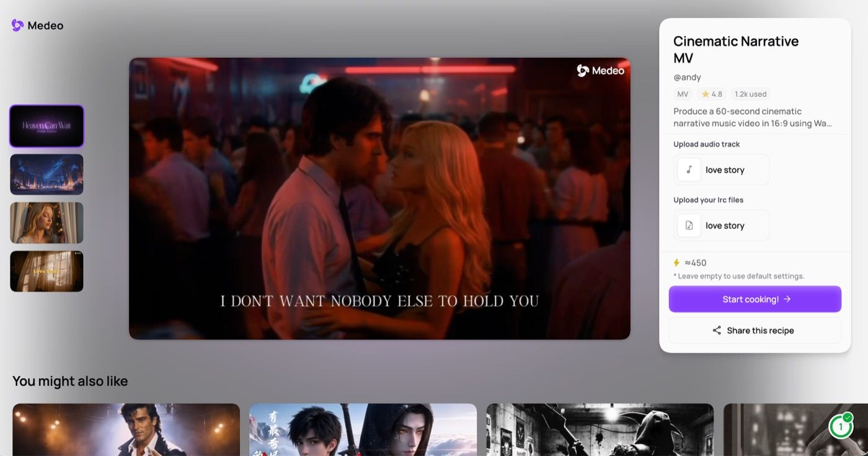The height and width of the screenshot is (456, 868).
Task: Open the black-and-white hooded figure card
Action: pos(600,429)
